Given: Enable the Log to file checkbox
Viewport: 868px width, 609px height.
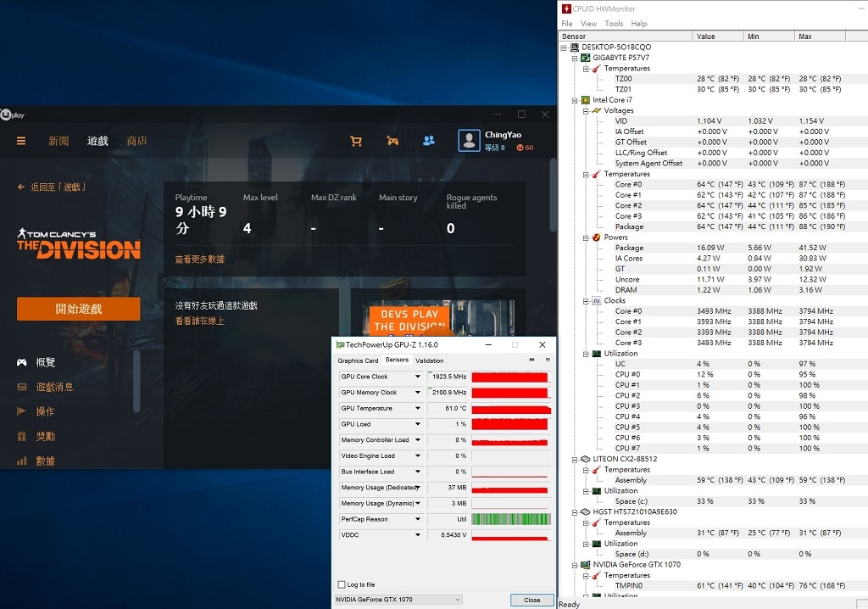Looking at the screenshot, I should click(342, 584).
